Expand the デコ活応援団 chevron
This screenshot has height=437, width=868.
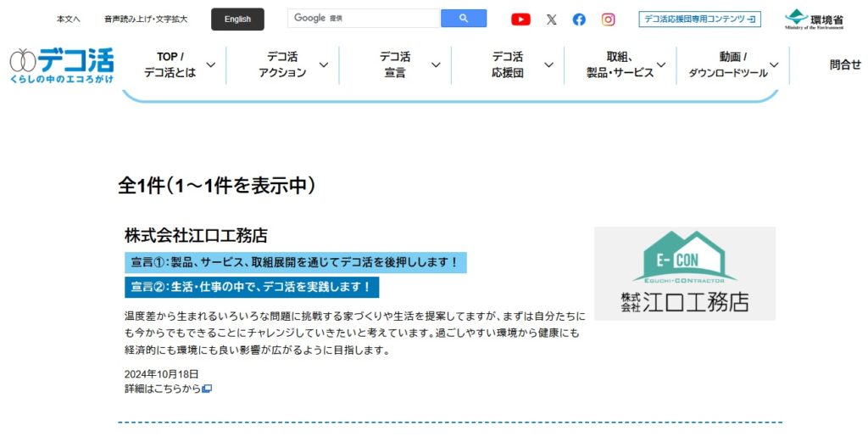tap(548, 65)
